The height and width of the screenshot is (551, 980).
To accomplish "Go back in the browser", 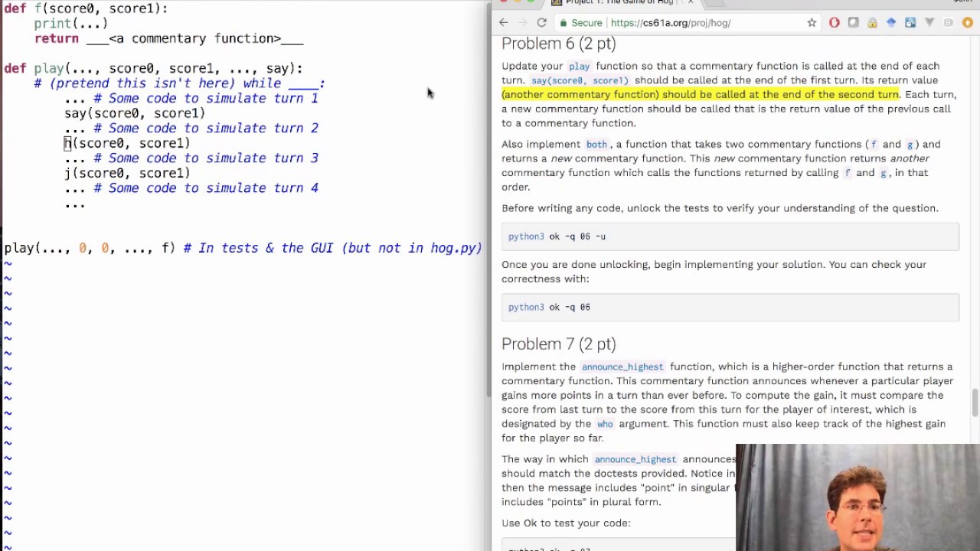I will pos(503,23).
